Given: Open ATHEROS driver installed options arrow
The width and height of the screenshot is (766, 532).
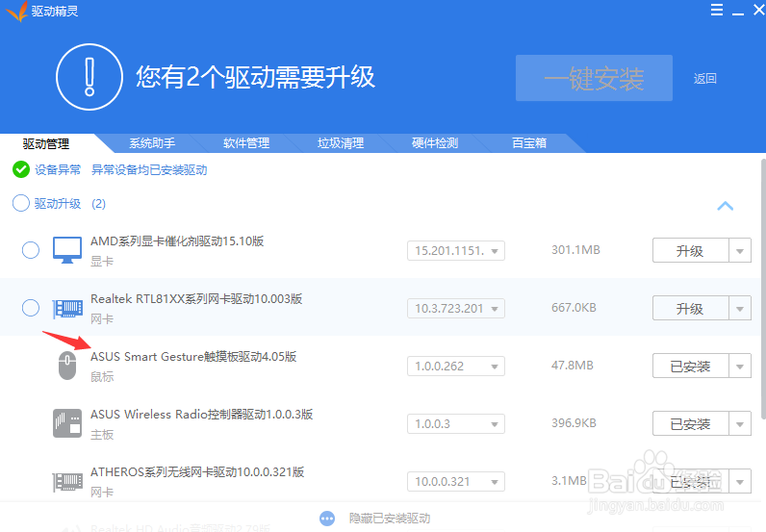Looking at the screenshot, I should (x=740, y=481).
